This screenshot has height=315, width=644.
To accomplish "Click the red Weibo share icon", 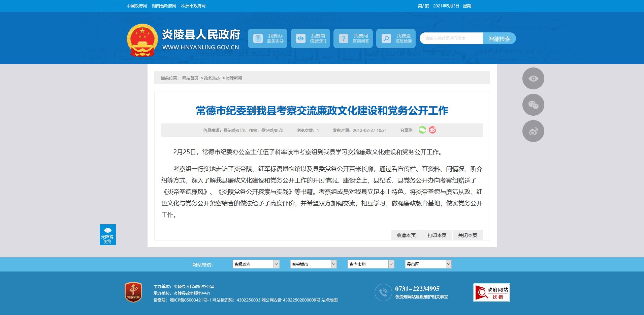I will tap(432, 130).
